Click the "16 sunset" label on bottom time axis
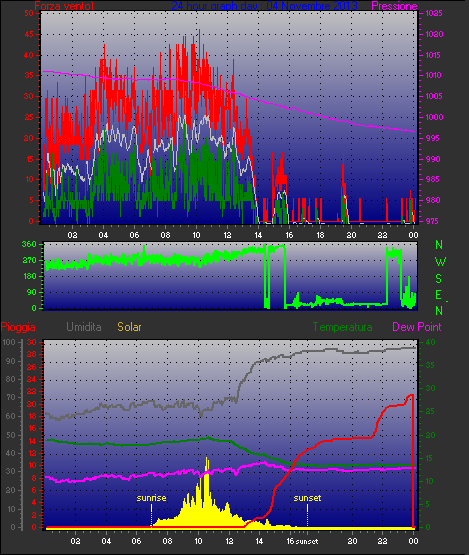This screenshot has height=555, width=469. (302, 541)
